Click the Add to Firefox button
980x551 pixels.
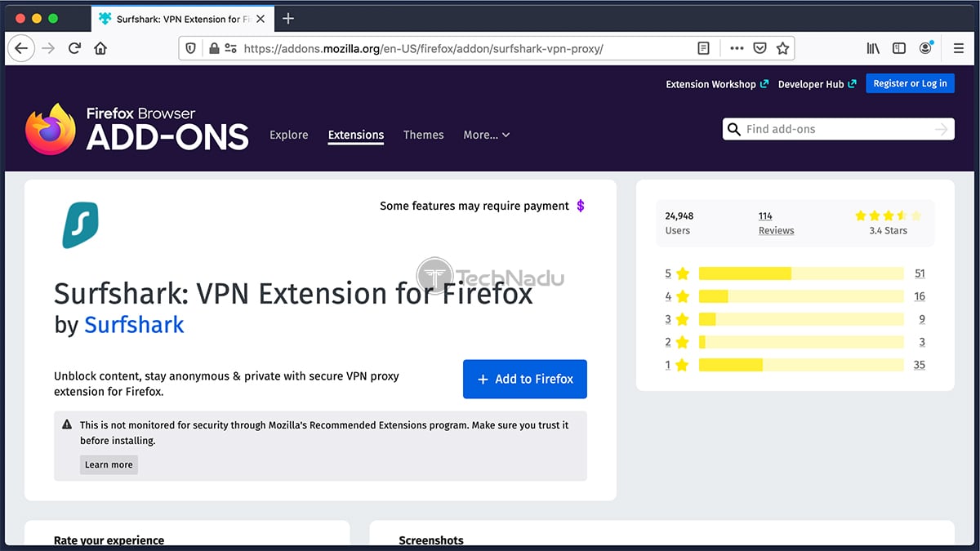pos(525,379)
